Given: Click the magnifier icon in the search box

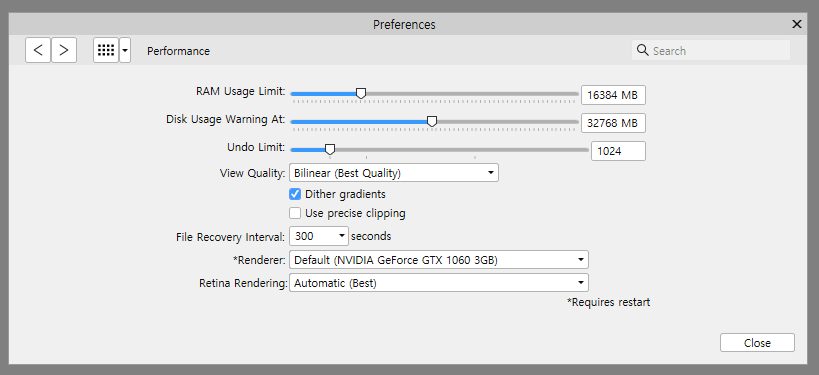Looking at the screenshot, I should [x=642, y=50].
